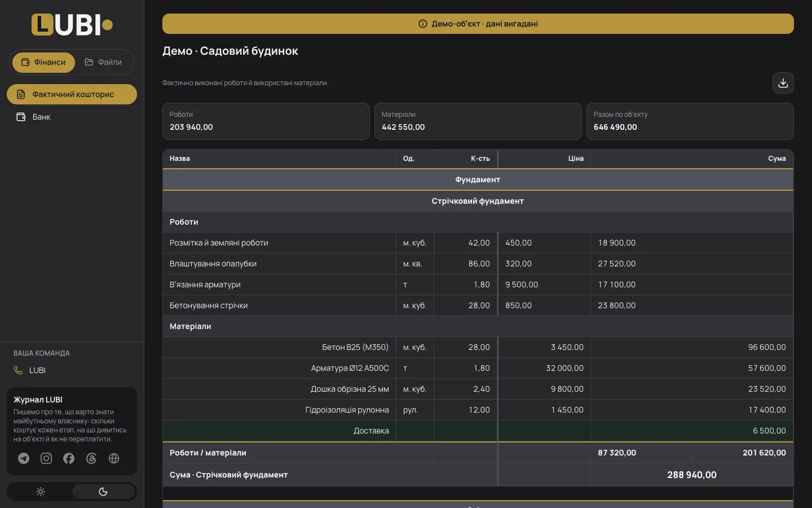
Task: Select the В'язання арматури row
Action: click(x=478, y=284)
